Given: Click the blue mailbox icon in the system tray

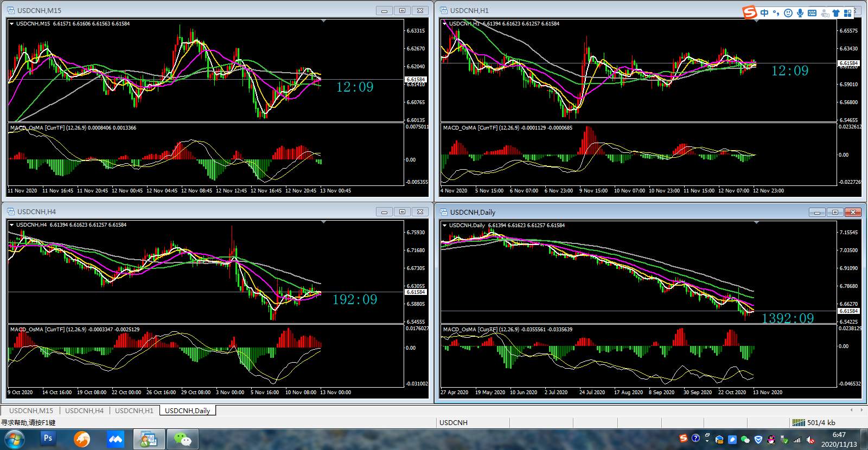Looking at the screenshot, I should pyautogui.click(x=719, y=440).
